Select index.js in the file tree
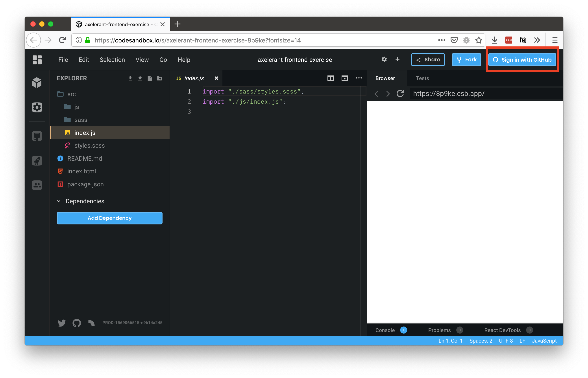588x378 pixels. [109, 133]
